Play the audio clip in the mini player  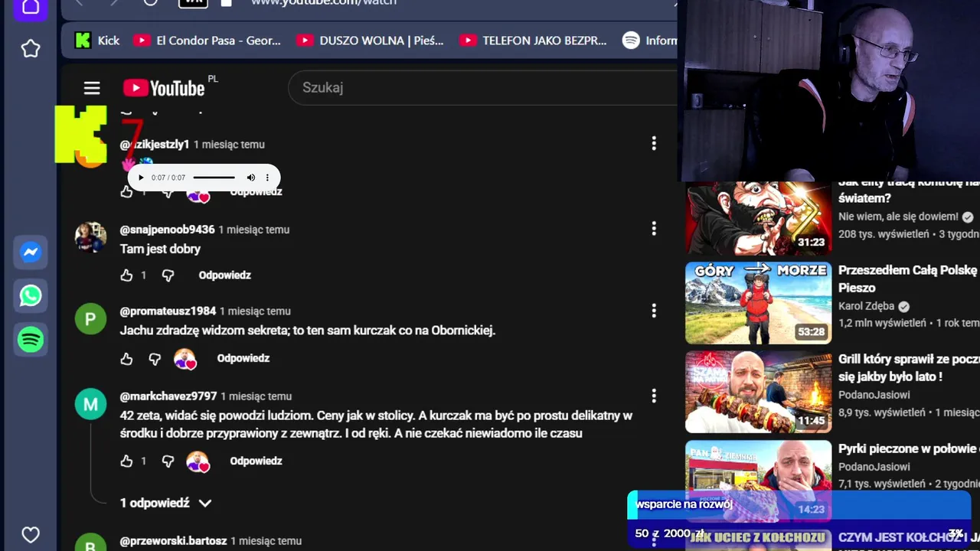pos(141,178)
